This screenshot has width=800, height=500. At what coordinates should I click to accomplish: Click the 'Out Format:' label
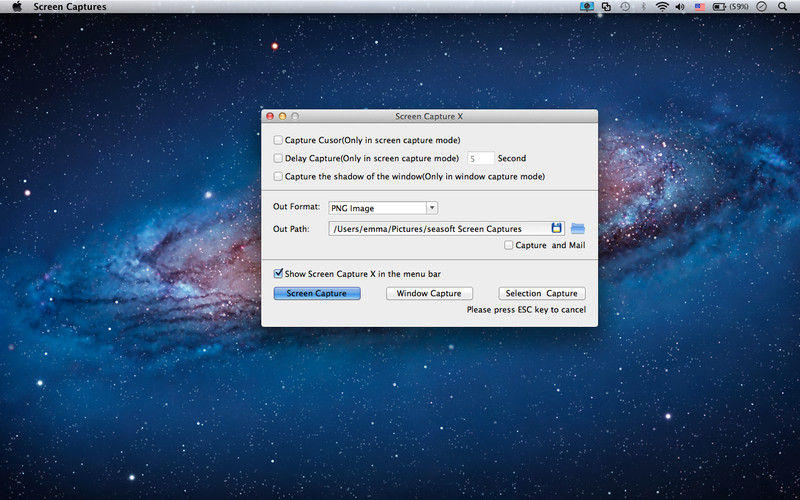coord(296,207)
